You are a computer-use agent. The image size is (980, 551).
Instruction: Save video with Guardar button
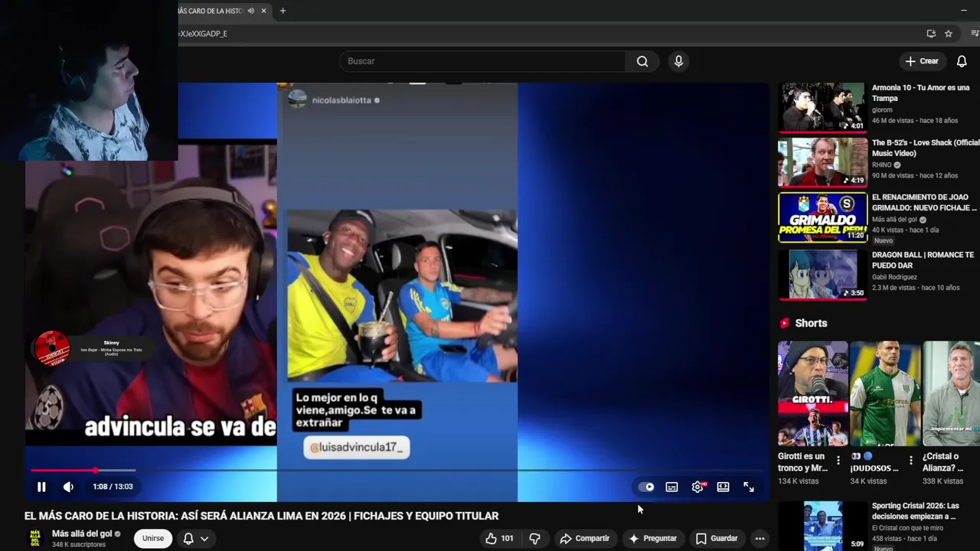(717, 539)
